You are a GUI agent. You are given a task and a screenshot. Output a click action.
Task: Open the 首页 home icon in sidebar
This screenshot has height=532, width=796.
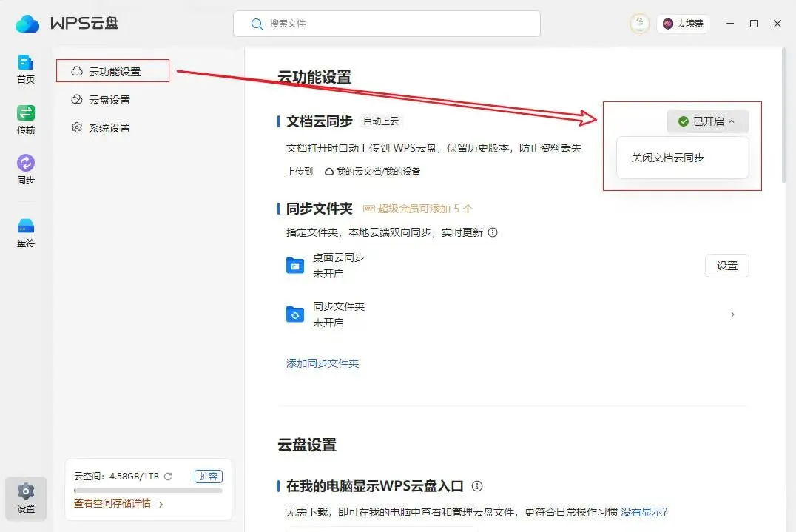[26, 63]
